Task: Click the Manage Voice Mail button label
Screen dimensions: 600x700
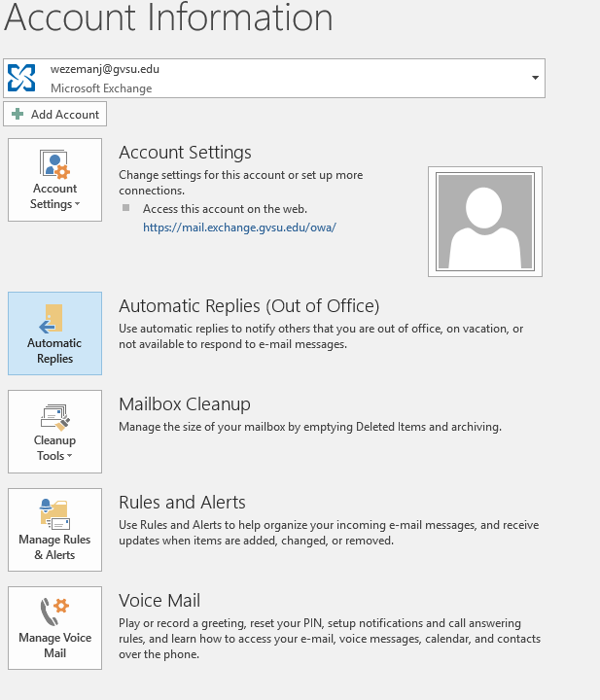Action: 54,646
